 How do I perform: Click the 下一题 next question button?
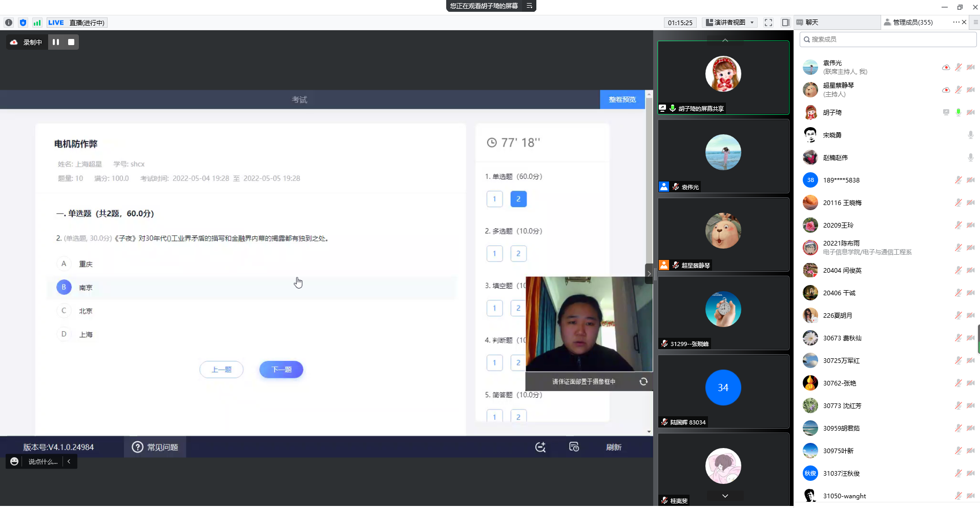(281, 369)
